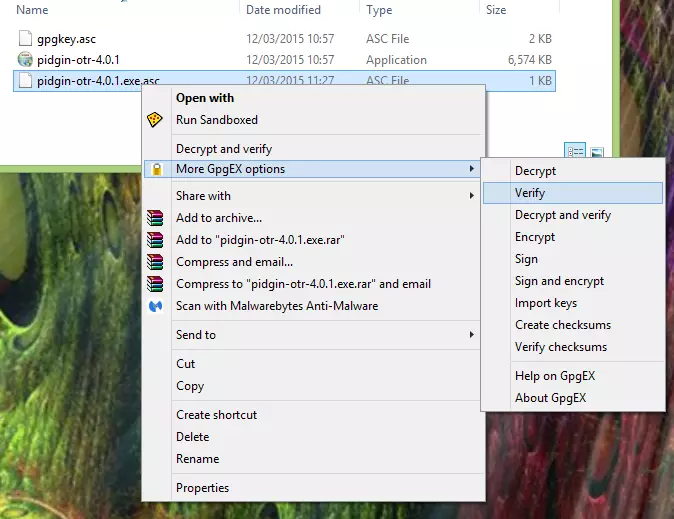Select Import keys from GpgEX submenu
674x519 pixels.
[x=546, y=303]
